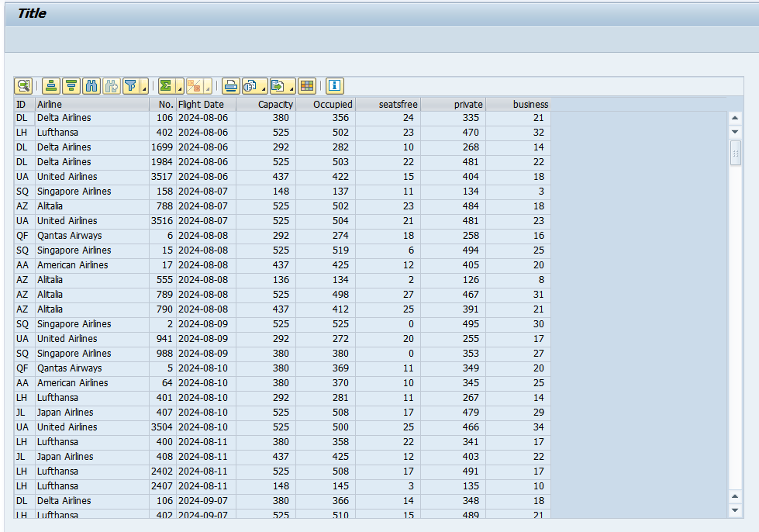759x532 pixels.
Task: Click flight number 2407 cell
Action: click(163, 486)
